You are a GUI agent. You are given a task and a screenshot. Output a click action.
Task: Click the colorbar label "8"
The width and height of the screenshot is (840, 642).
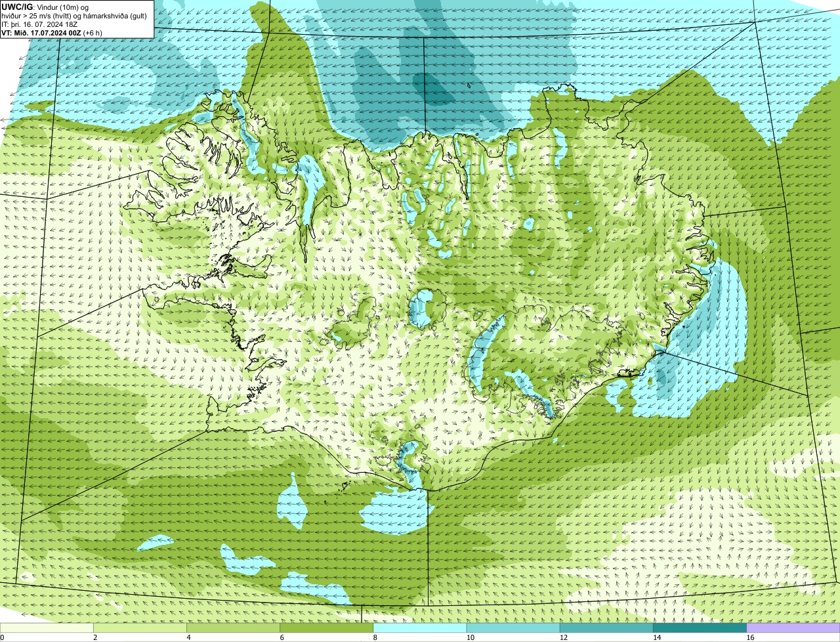[375, 637]
